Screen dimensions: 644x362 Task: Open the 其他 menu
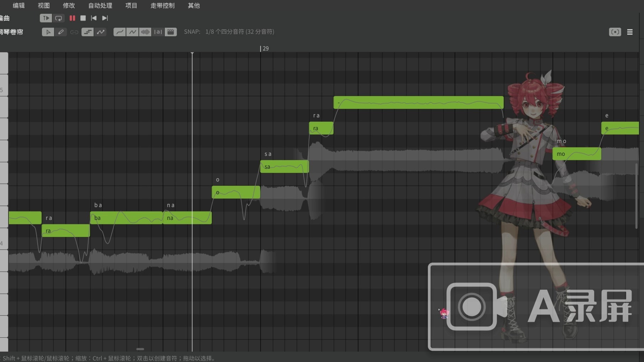194,5
